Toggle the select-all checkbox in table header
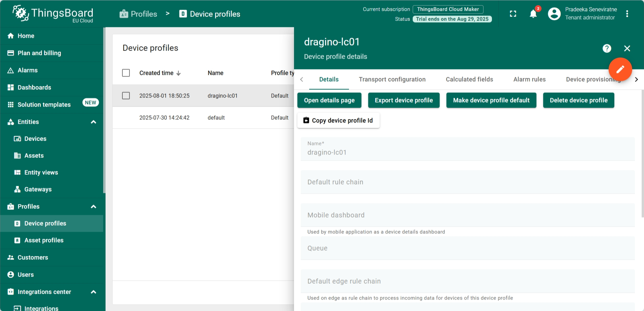This screenshot has height=311, width=644. [x=126, y=73]
